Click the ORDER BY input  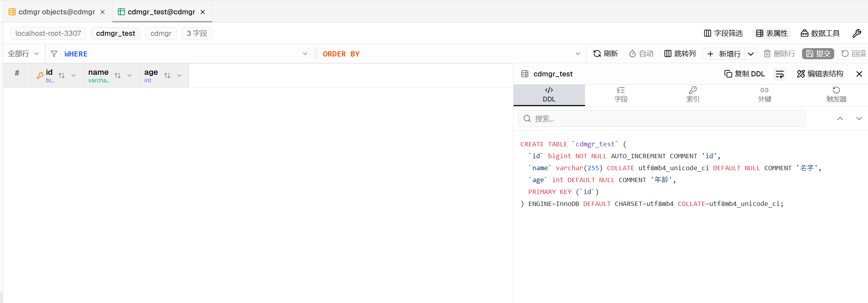click(x=446, y=54)
